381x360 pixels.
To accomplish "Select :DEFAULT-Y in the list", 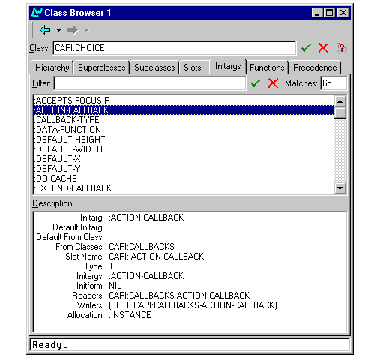I will [184, 168].
